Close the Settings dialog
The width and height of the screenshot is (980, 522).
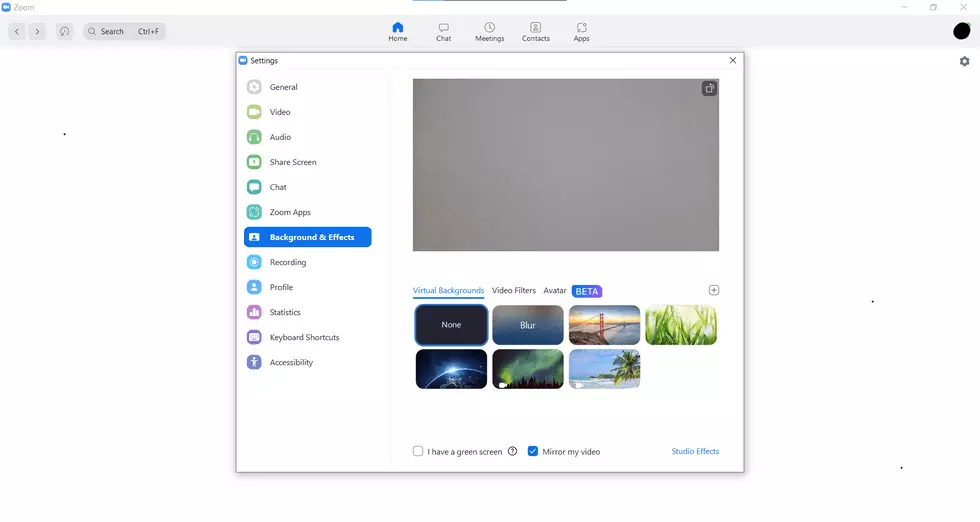(732, 61)
